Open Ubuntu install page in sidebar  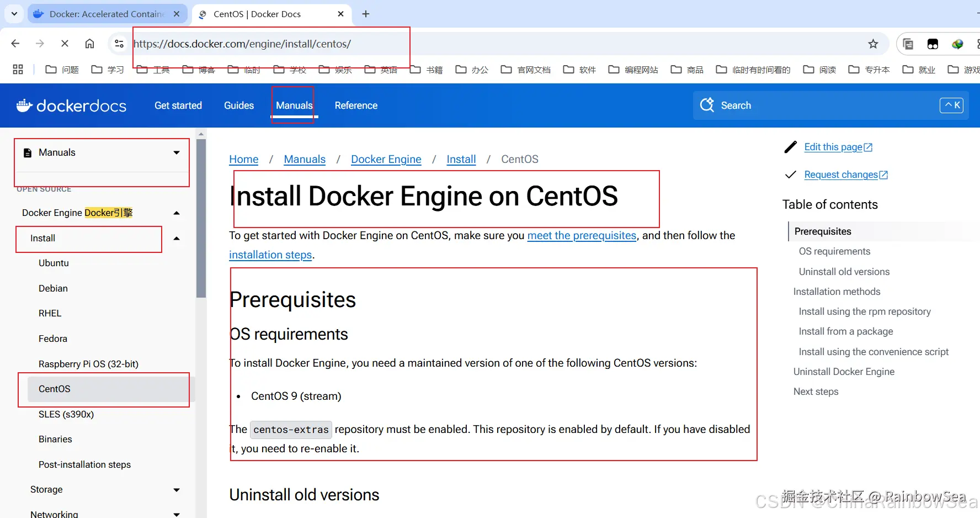(x=54, y=263)
